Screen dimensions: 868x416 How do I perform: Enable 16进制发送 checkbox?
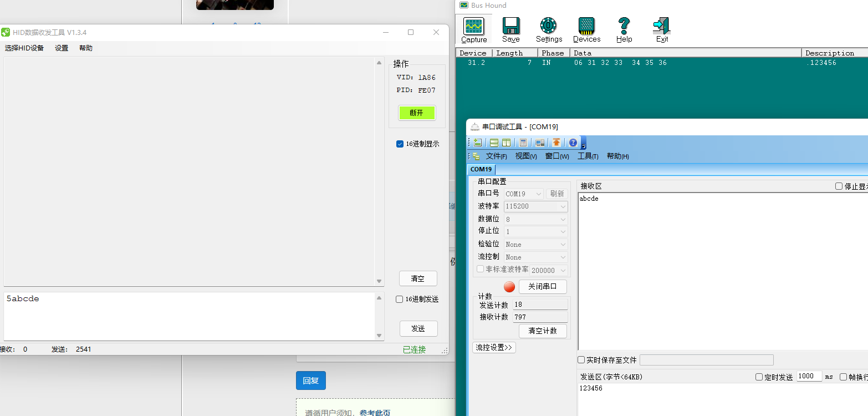[x=399, y=299]
